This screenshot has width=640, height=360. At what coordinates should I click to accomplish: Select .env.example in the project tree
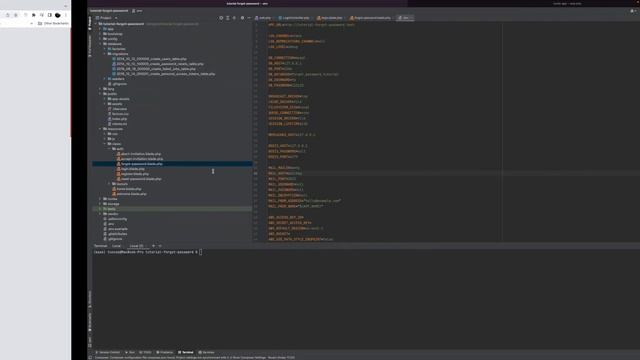pyautogui.click(x=116, y=229)
